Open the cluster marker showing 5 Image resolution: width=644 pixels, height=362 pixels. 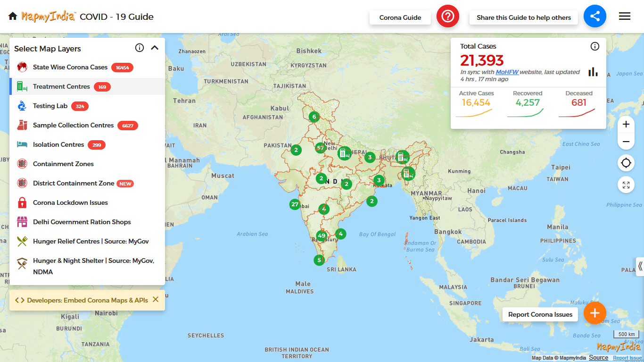[319, 260]
